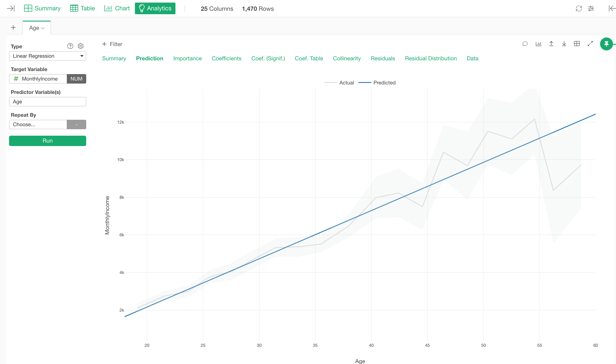Switch to the Coefficients tab
The width and height of the screenshot is (616, 364).
click(x=226, y=58)
